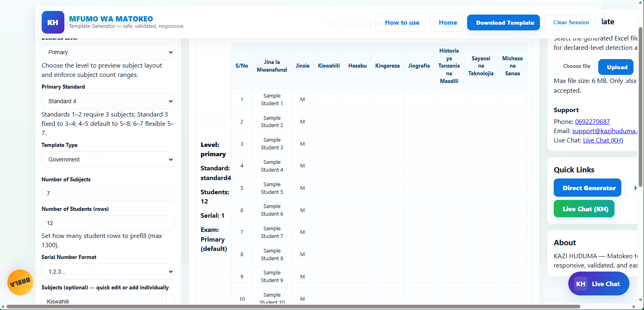Screen dimensions: 644x310
Task: Open the Primary Standard dropdown showing Standard 4
Action: (x=108, y=101)
